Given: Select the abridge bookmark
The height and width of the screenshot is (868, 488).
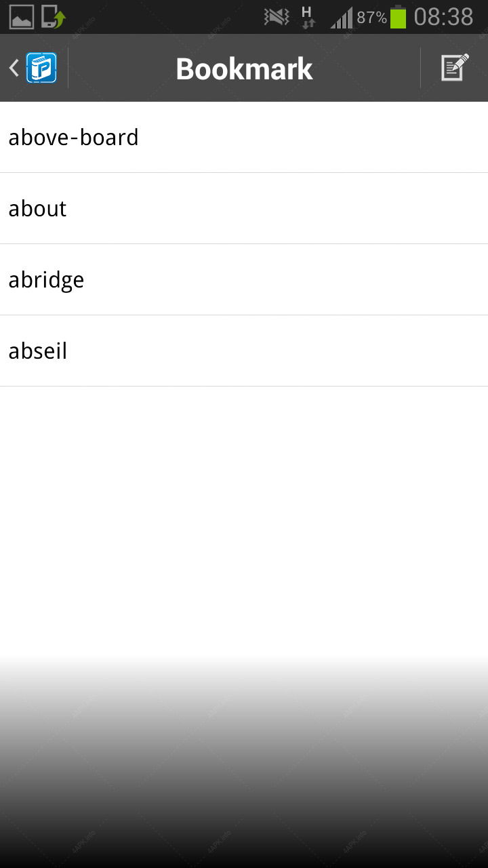Looking at the screenshot, I should point(244,279).
